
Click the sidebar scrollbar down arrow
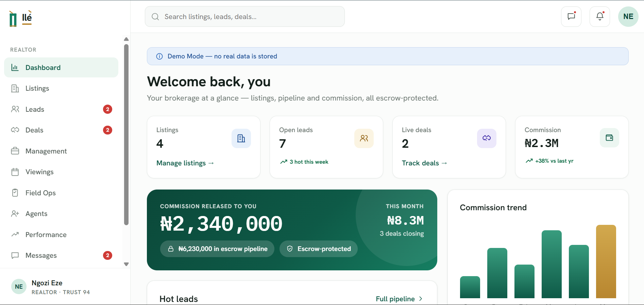pos(126,264)
